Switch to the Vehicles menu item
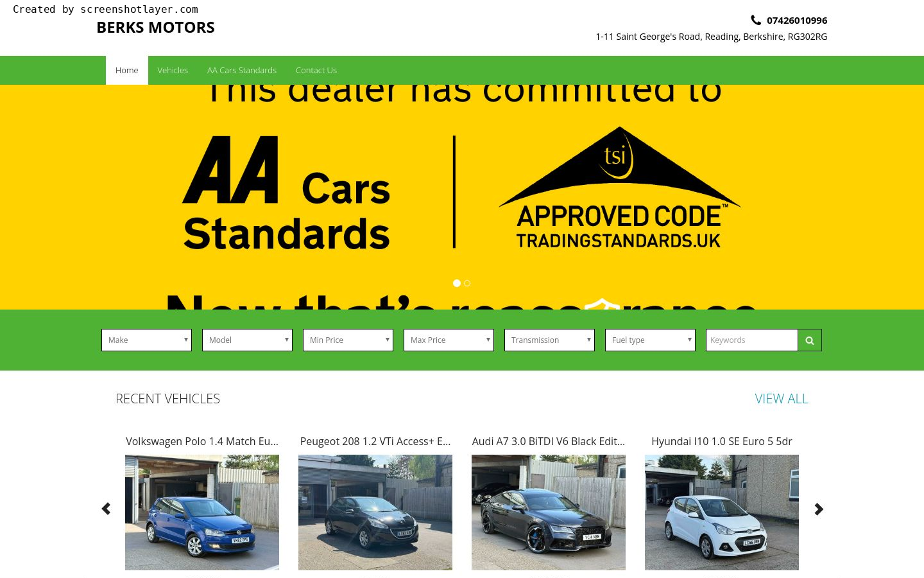This screenshot has width=924, height=578. pos(173,70)
